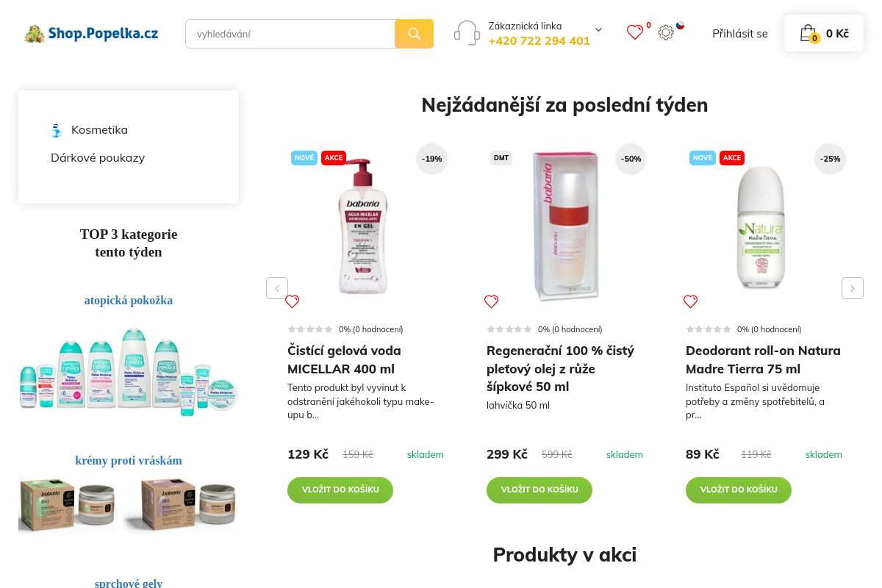Favorite the Natura deodorant with the heart
Viewport: 882px width, 588px height.
click(690, 301)
